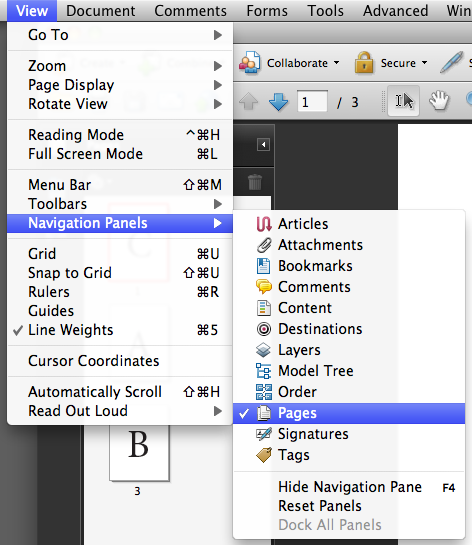This screenshot has width=472, height=545.
Task: Enter Full Screen Mode
Action: (x=120, y=154)
